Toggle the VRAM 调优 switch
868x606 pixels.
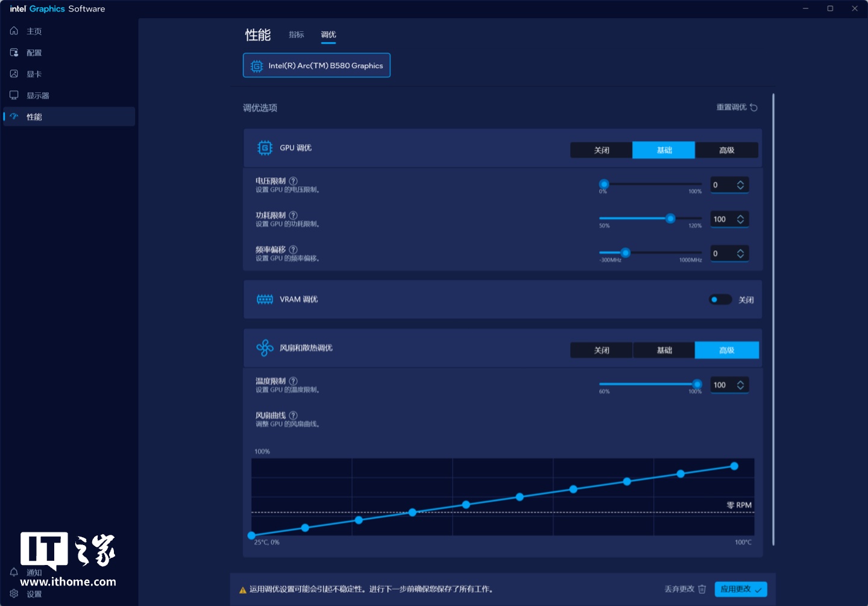(x=720, y=300)
